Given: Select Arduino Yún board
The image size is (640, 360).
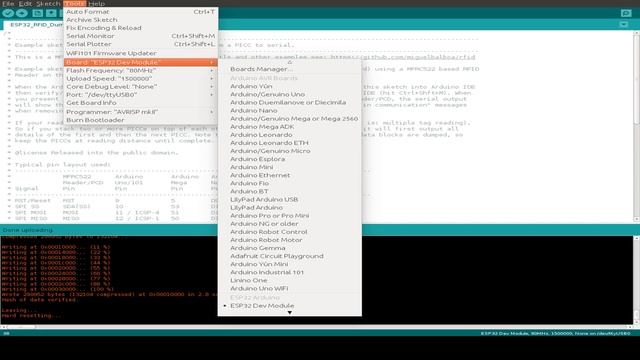Looking at the screenshot, I should (x=289, y=86).
